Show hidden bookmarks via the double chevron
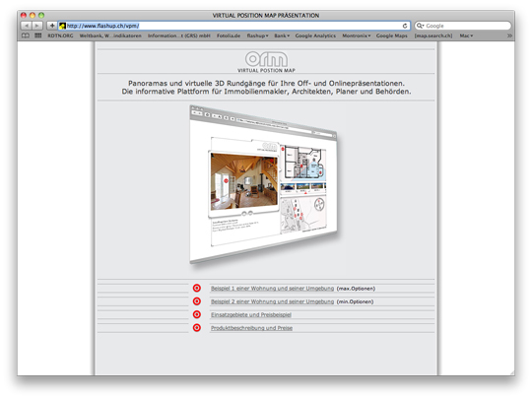Viewport: 532px width, 399px height. [x=509, y=35]
